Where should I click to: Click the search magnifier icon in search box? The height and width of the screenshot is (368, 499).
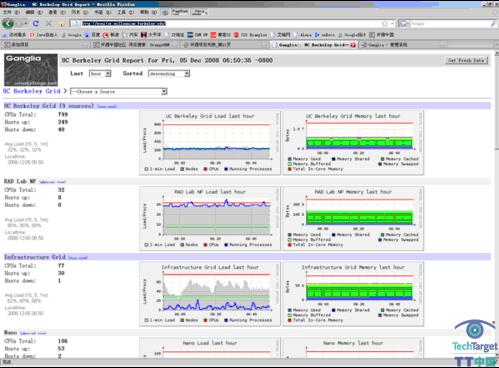point(494,23)
